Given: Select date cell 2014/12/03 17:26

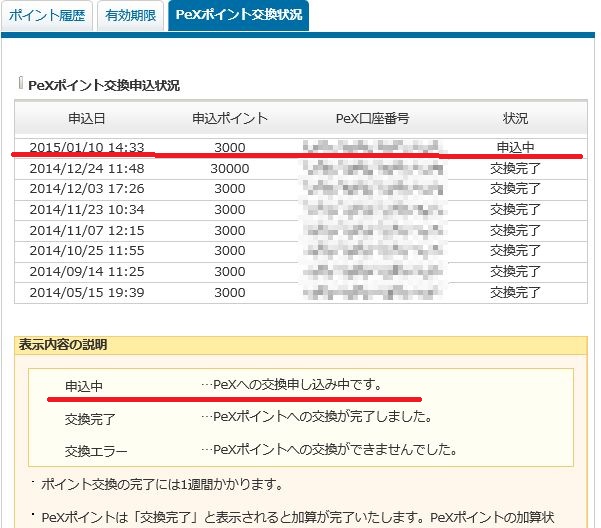Looking at the screenshot, I should [87, 189].
